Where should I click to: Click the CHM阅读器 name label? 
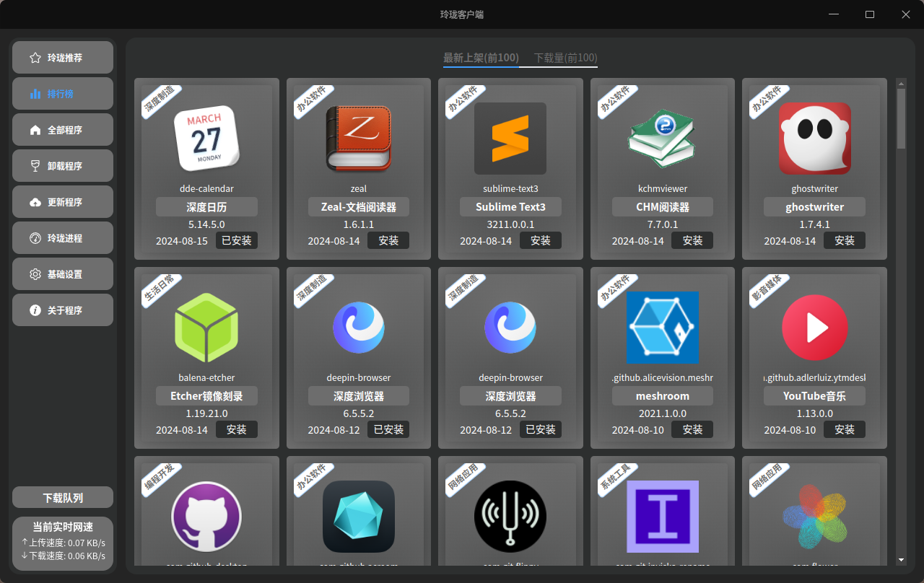(x=663, y=207)
